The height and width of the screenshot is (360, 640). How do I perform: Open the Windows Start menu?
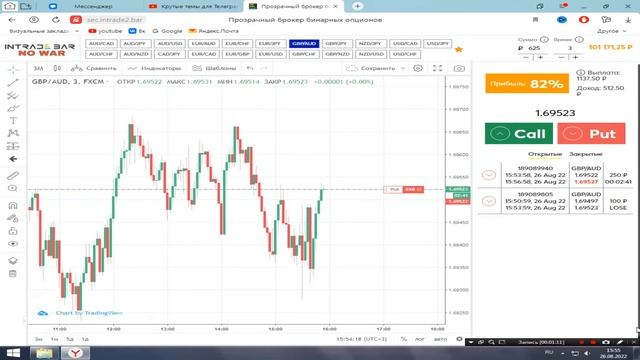(x=13, y=353)
